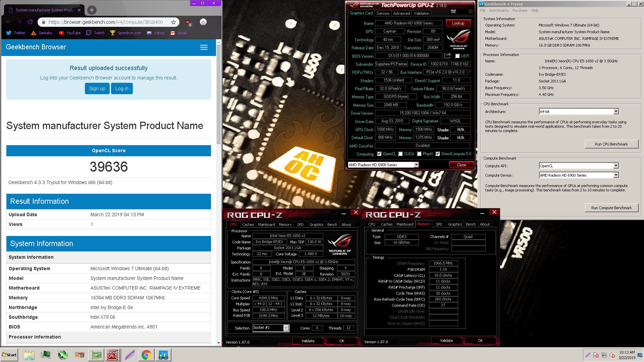Open the Purchase menu in Geekbench 4

click(x=520, y=10)
